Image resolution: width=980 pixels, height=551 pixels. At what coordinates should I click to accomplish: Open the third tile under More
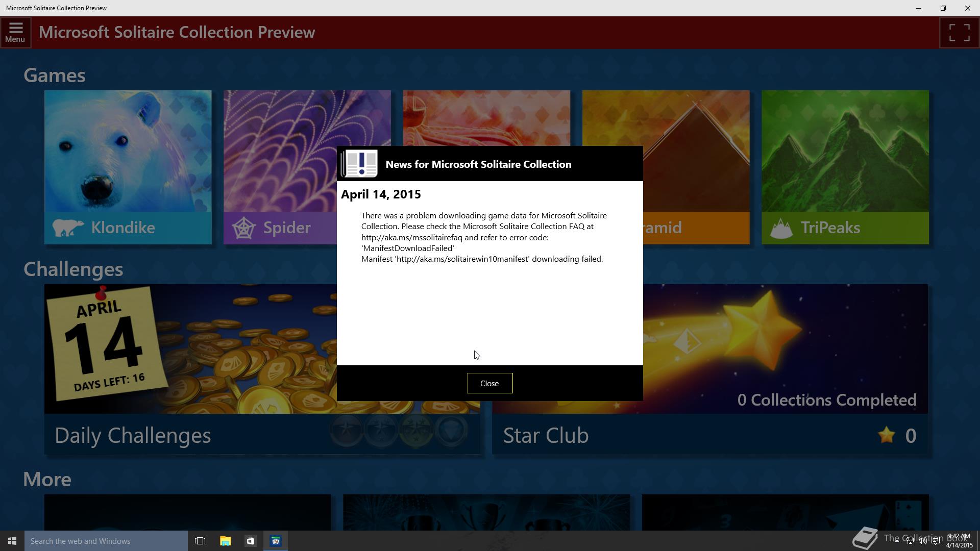(x=786, y=512)
